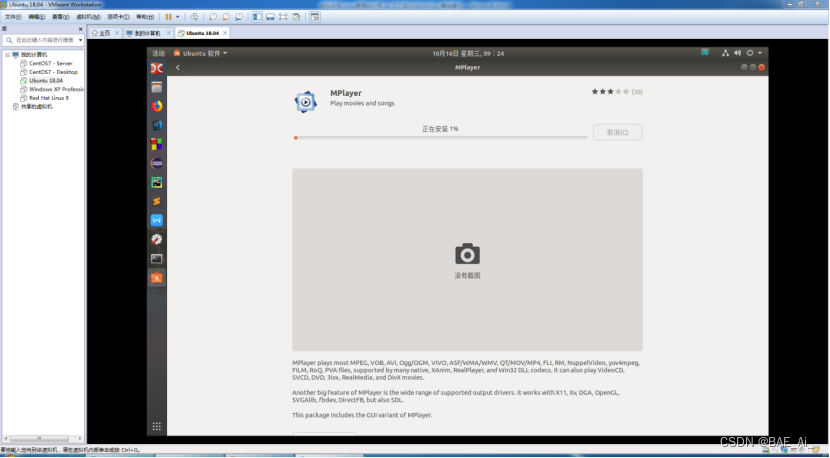
Task: Open the Double Commander icon in dock
Action: pos(157,68)
